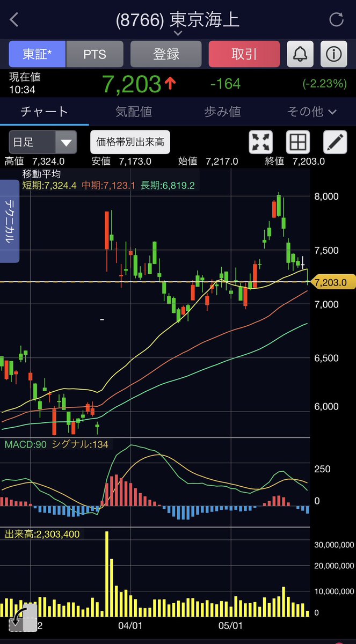This screenshot has width=356, height=644.
Task: Expand stock selector under 東京海上 title
Action: point(178,33)
